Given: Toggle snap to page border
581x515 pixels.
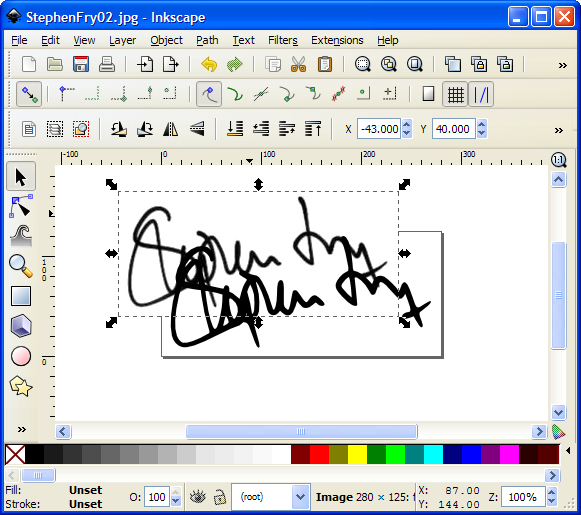Looking at the screenshot, I should pos(428,94).
